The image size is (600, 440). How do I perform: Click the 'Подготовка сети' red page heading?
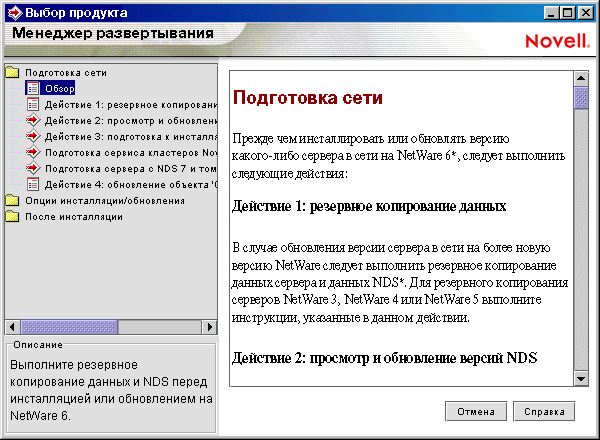[x=308, y=97]
